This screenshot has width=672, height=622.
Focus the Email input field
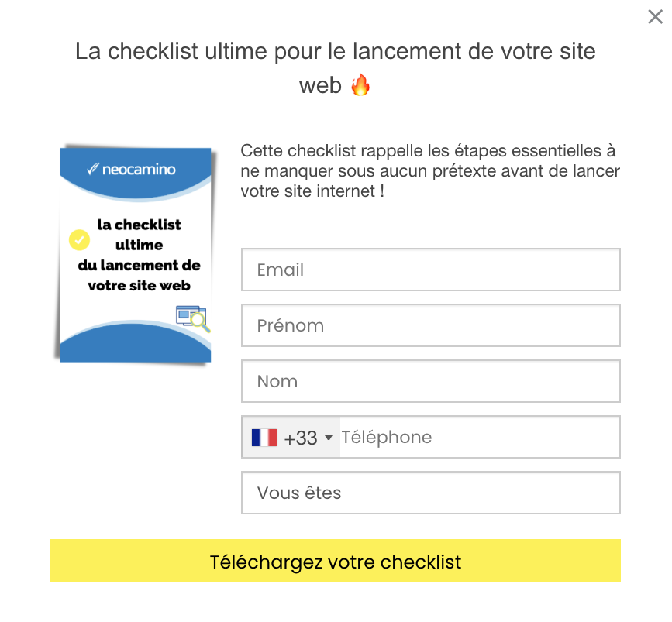coord(431,270)
